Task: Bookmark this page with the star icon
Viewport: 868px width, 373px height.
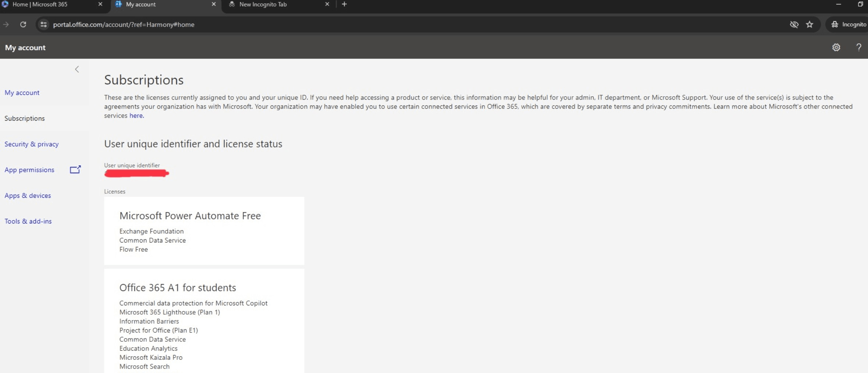Action: [x=810, y=24]
